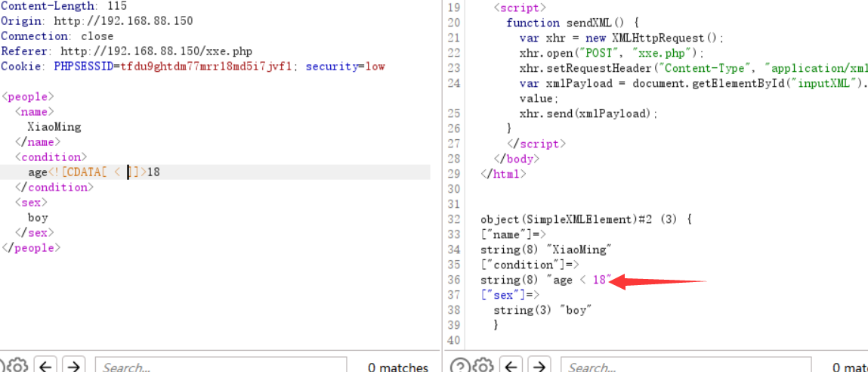Place cursor in XiaoMing name text

(54, 127)
